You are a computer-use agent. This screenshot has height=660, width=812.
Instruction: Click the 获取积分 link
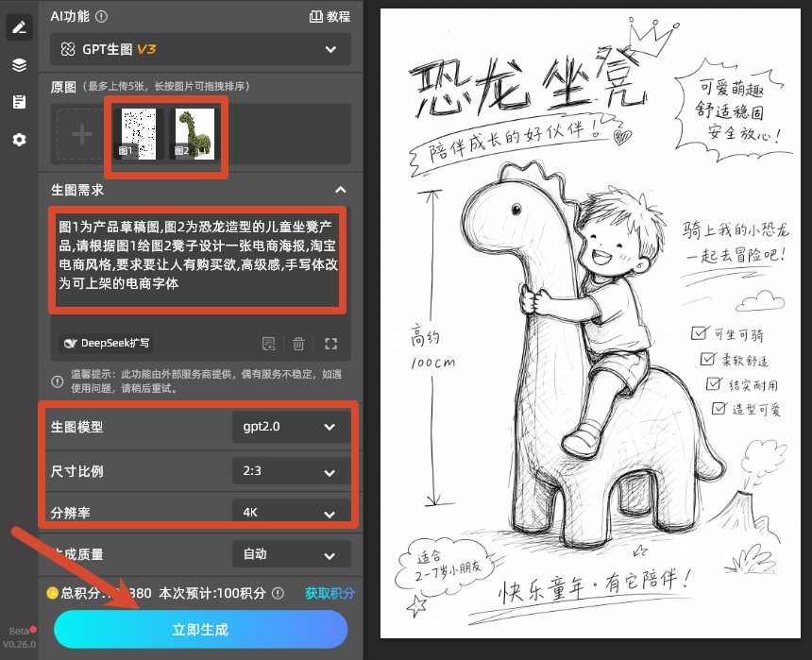click(x=330, y=593)
